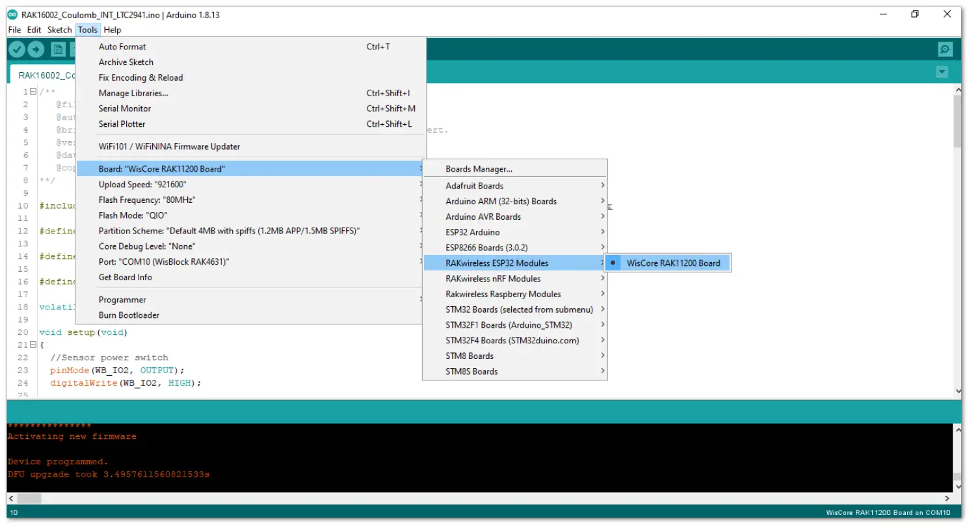Close the Tools menu from menu bar

pos(87,30)
